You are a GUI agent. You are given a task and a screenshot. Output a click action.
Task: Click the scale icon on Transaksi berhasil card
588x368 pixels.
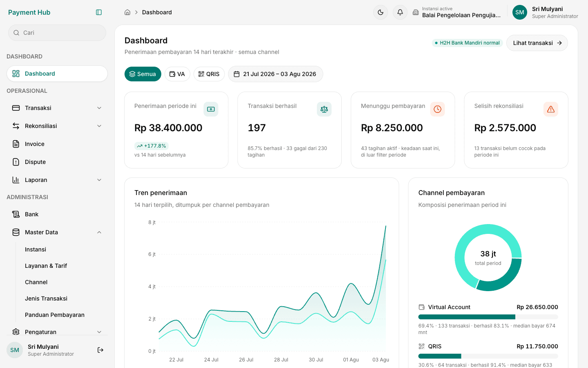(x=324, y=109)
